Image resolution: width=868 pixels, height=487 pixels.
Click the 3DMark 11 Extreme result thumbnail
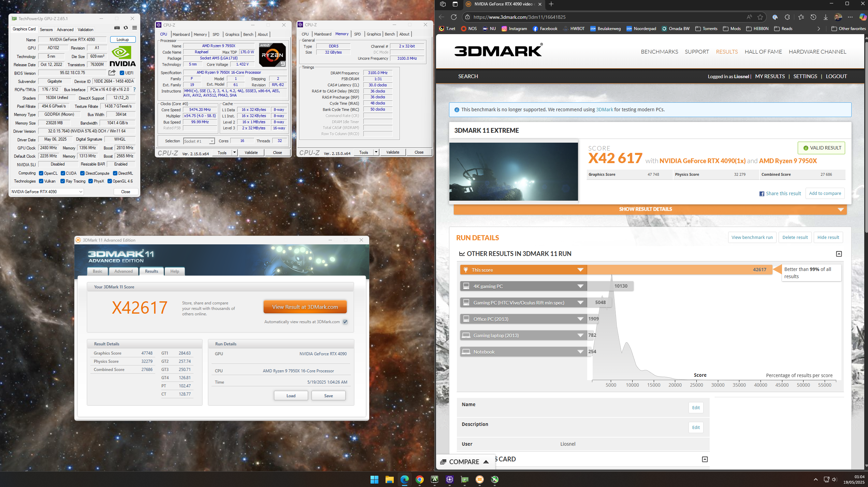(x=513, y=171)
